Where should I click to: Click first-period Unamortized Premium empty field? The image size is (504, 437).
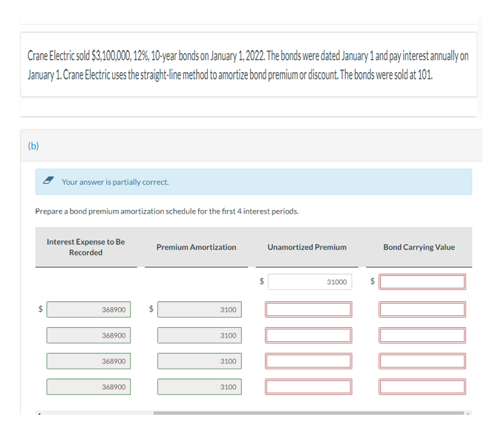(309, 309)
